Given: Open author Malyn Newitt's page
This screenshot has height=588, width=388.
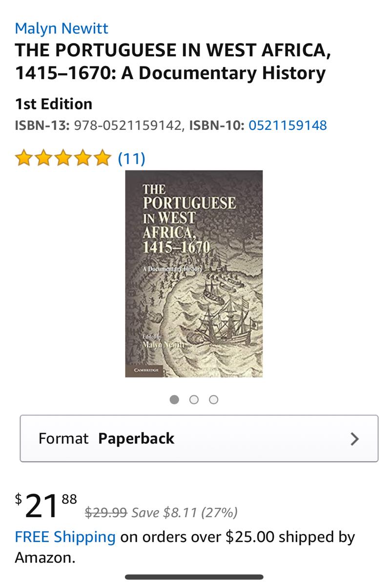Looking at the screenshot, I should coord(61,28).
